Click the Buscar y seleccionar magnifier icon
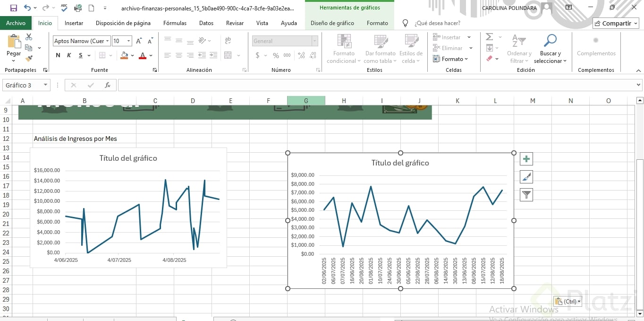 click(x=550, y=41)
